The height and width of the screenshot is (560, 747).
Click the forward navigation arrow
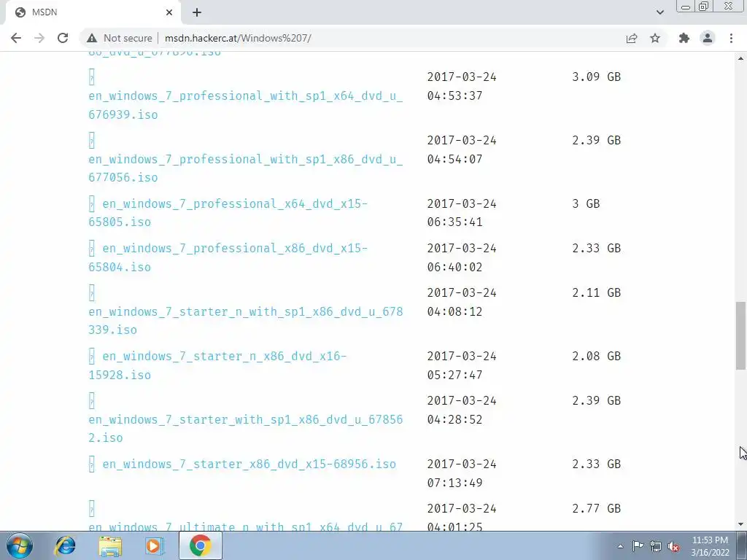39,38
